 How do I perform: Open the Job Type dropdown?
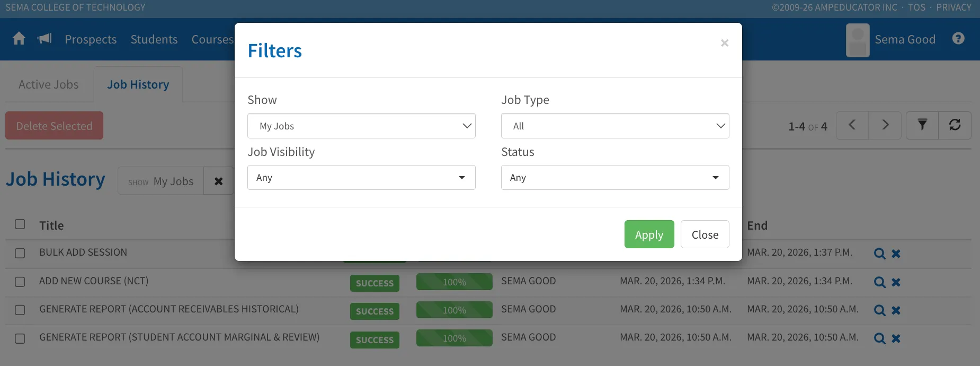[615, 126]
